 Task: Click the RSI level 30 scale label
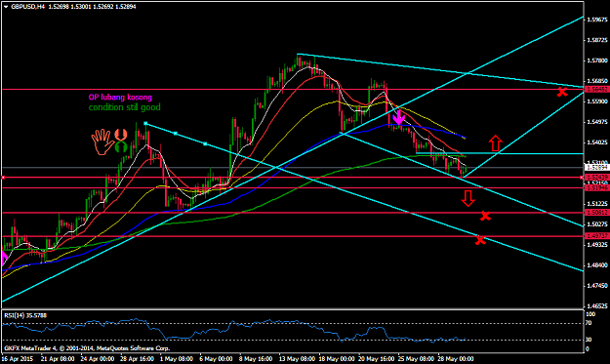[x=589, y=340]
